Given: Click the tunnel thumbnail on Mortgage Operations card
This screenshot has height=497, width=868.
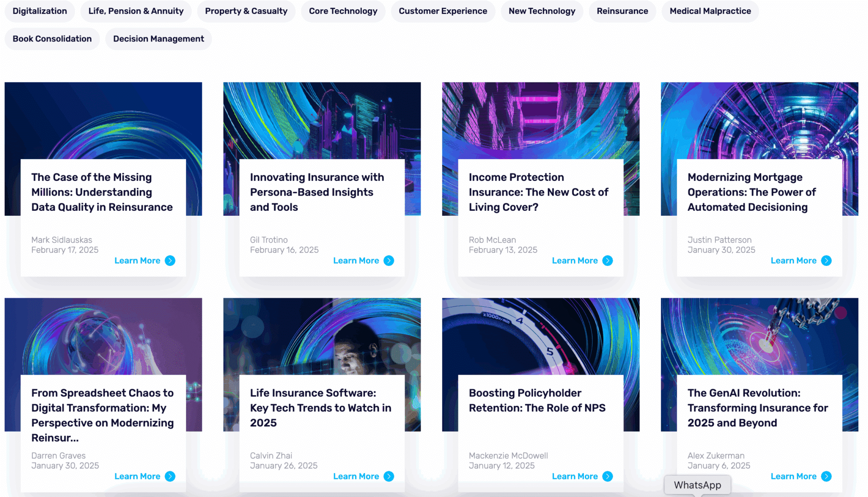Looking at the screenshot, I should point(759,121).
